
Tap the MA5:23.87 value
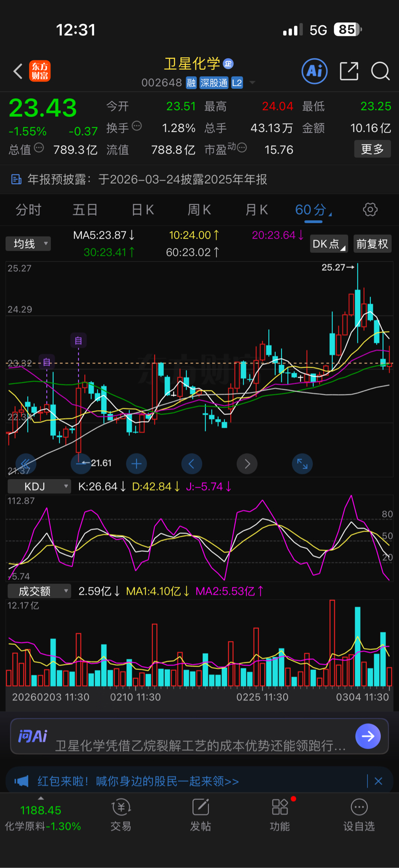pyautogui.click(x=104, y=235)
